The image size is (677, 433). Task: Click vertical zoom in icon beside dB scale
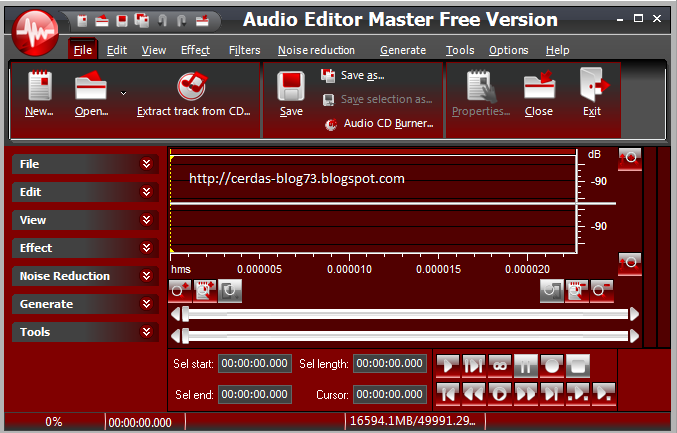pyautogui.click(x=630, y=159)
